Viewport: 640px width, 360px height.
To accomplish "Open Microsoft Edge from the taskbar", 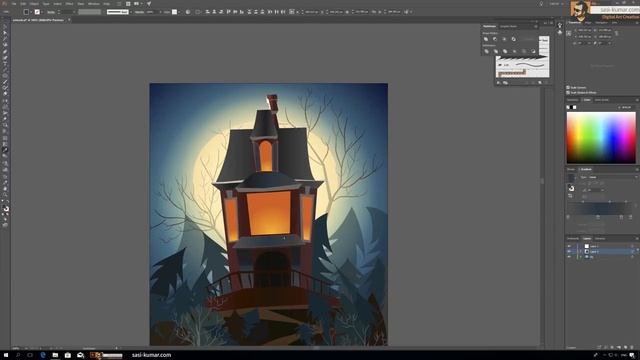I will point(43,355).
